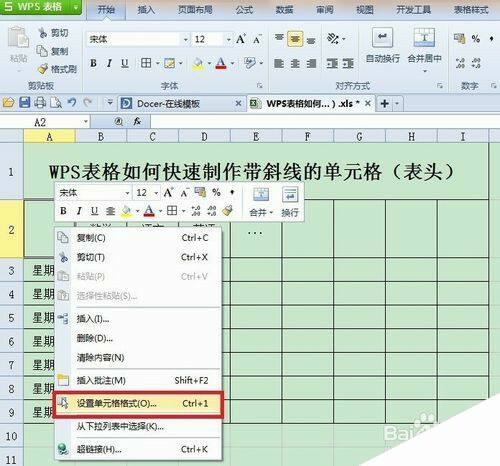Toggle italic in the ribbon font group
Screen dimensions: 500x466
(x=109, y=63)
